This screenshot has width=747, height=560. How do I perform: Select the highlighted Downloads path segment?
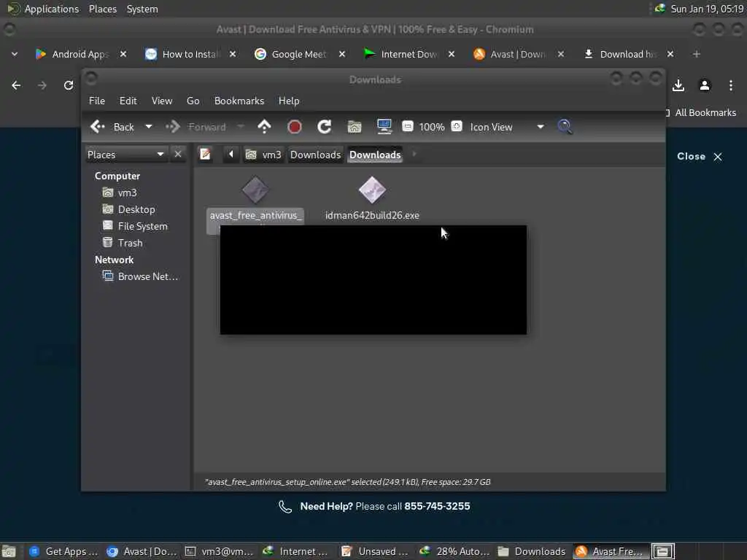tap(375, 155)
